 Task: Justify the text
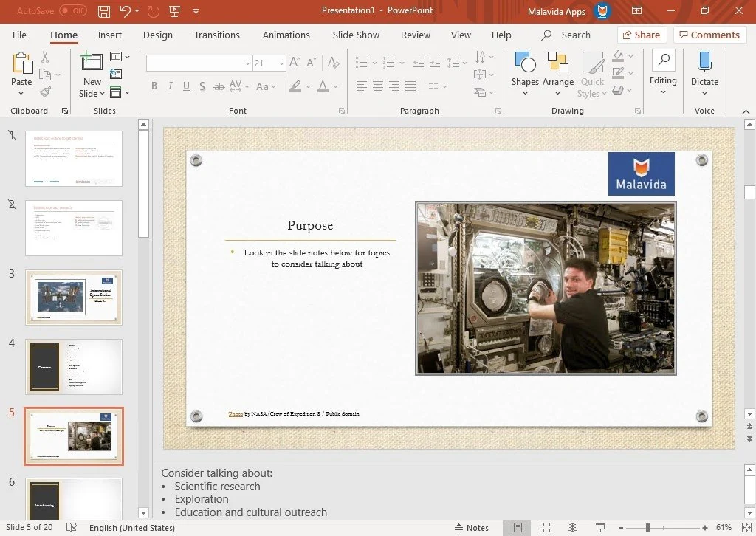pyautogui.click(x=410, y=86)
